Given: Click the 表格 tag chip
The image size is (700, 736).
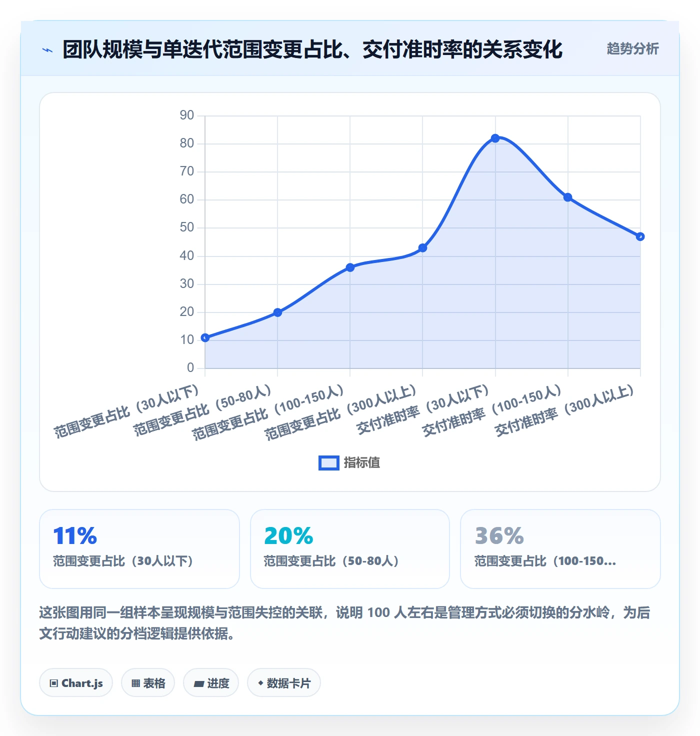Looking at the screenshot, I should tap(148, 682).
